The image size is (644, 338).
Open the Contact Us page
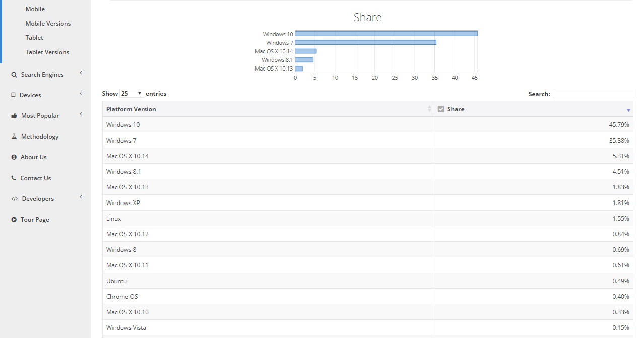35,178
